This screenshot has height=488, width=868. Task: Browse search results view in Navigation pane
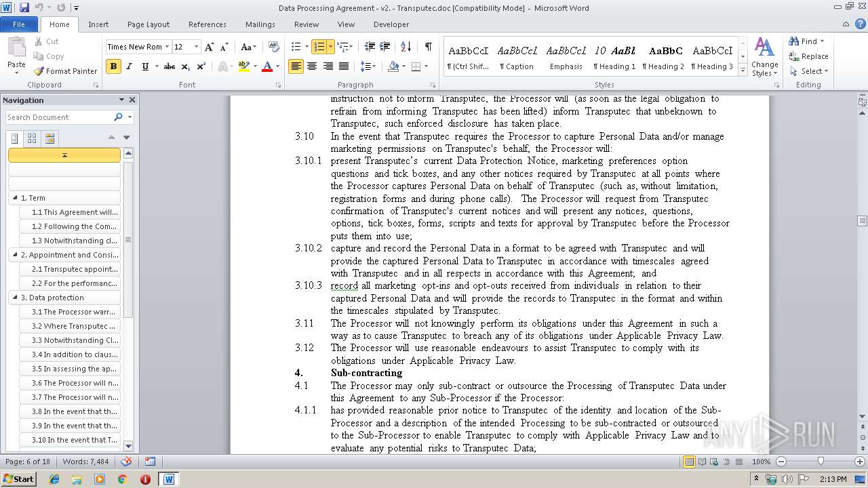pyautogui.click(x=49, y=139)
